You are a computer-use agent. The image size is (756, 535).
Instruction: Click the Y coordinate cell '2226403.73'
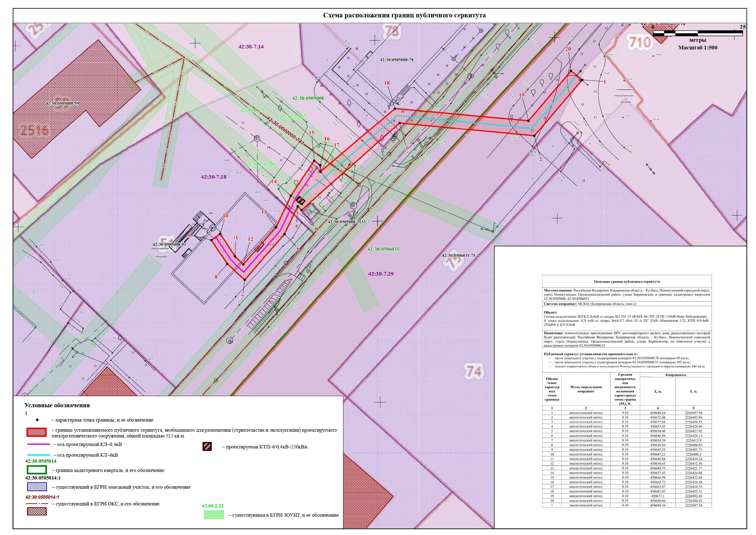(693, 450)
